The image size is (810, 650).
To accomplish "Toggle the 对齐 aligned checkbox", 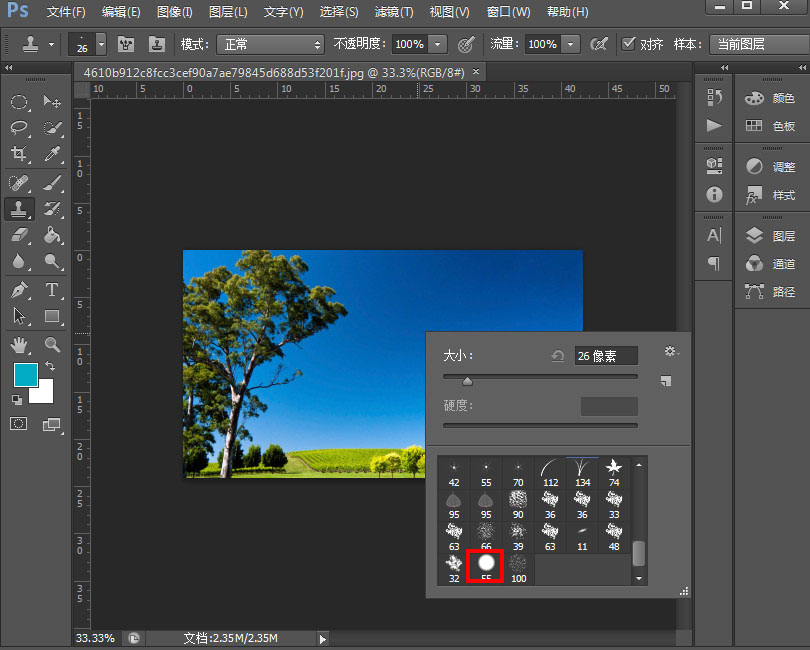I will click(x=628, y=44).
